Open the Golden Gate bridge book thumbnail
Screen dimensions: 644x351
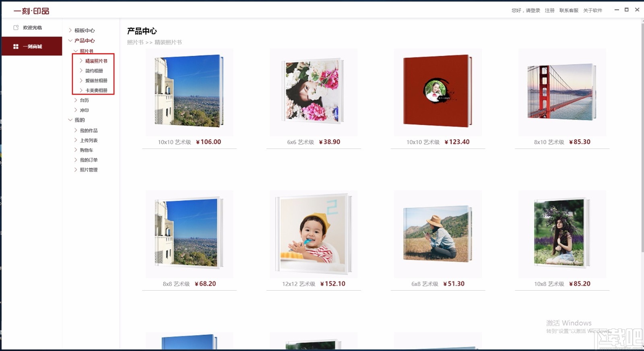(x=562, y=91)
